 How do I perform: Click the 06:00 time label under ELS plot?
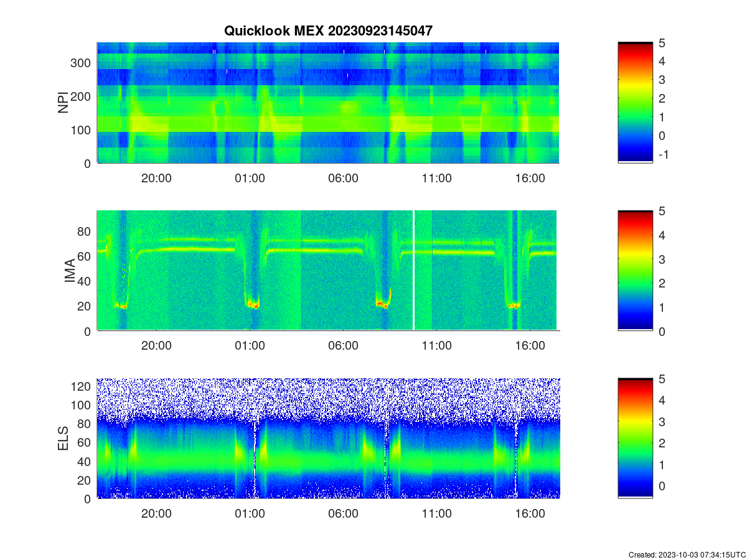(343, 513)
